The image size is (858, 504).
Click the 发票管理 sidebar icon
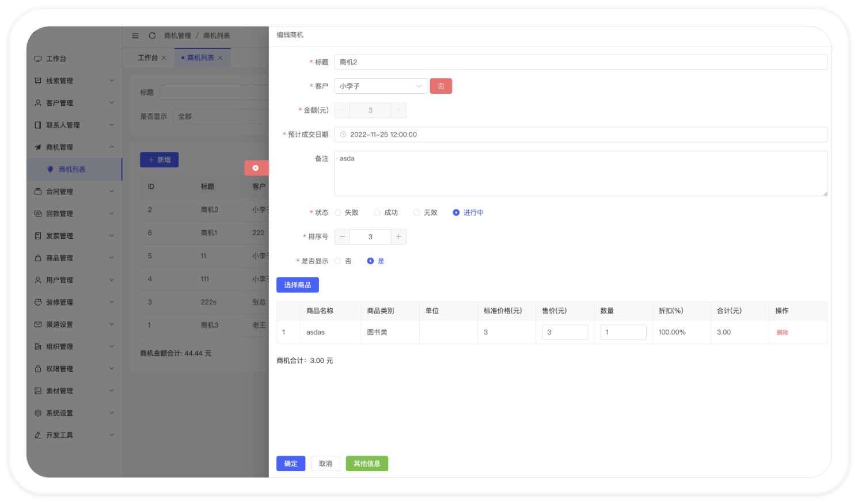coord(38,236)
